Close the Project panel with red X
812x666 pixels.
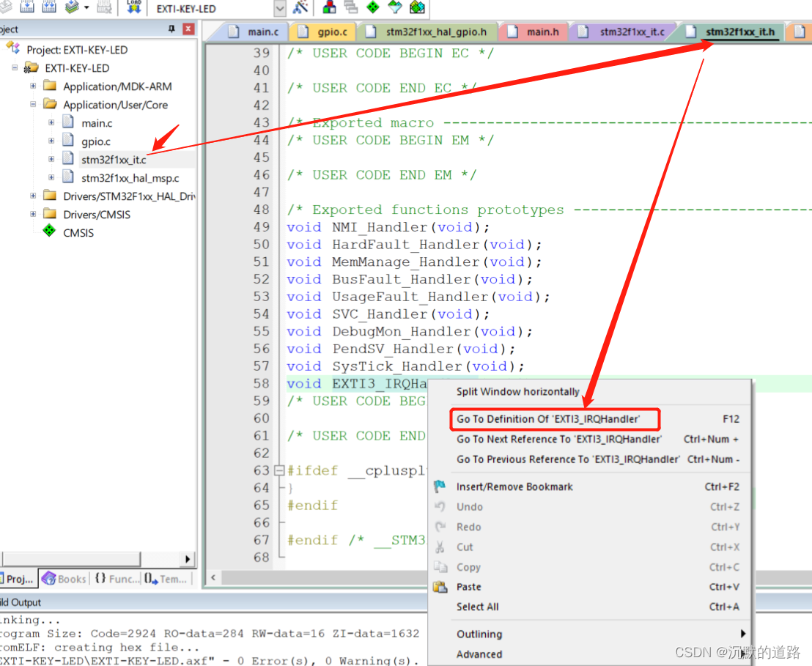(x=188, y=29)
